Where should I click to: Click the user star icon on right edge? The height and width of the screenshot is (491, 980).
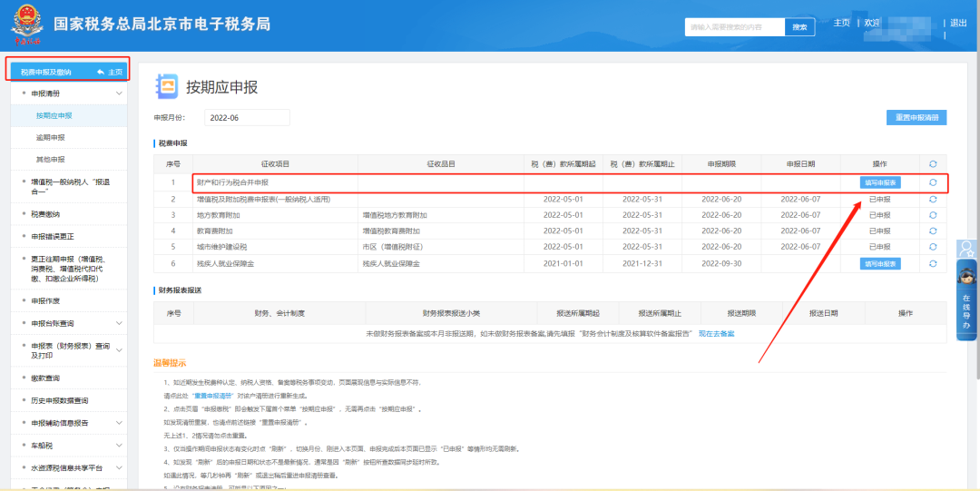click(x=967, y=249)
